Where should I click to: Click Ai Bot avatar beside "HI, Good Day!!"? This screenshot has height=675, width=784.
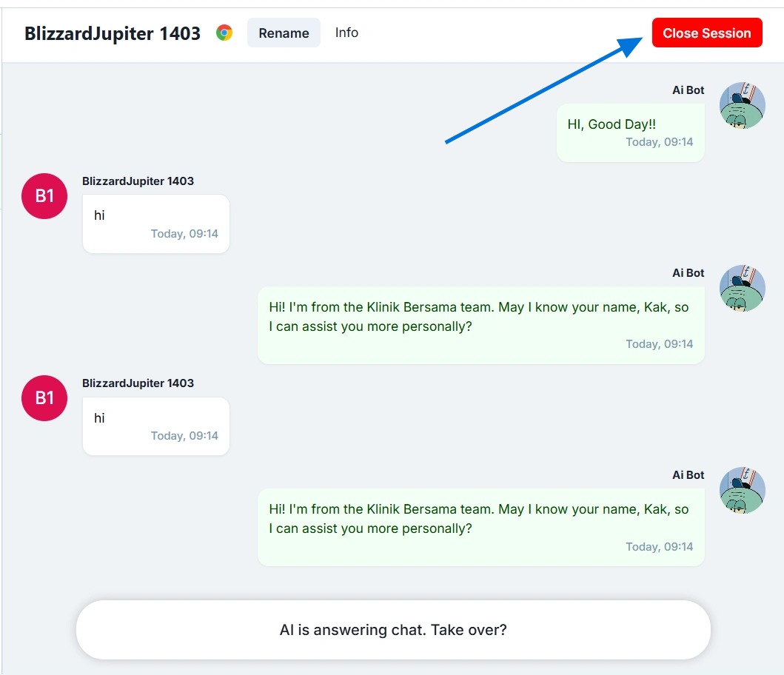pos(742,106)
